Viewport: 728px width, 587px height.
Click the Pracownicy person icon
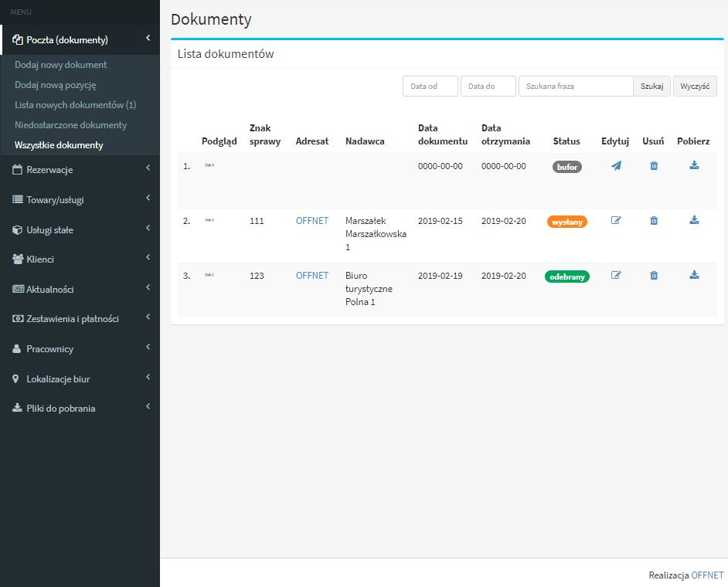[17, 348]
